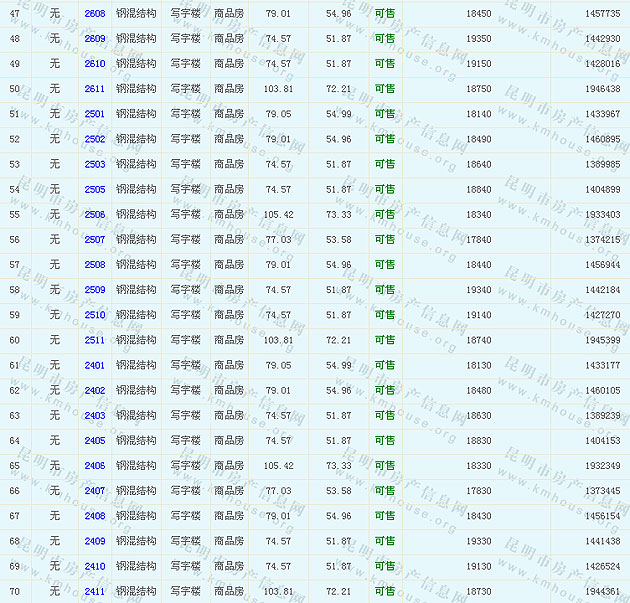Screen dimensions: 630x603
Task: Click 可售 status in row 47
Action: 385,13
